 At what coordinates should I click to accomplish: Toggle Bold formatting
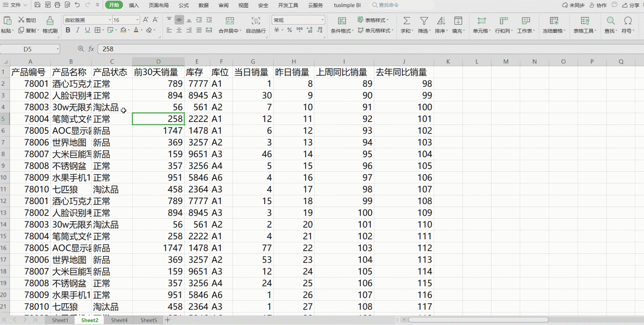coord(67,30)
